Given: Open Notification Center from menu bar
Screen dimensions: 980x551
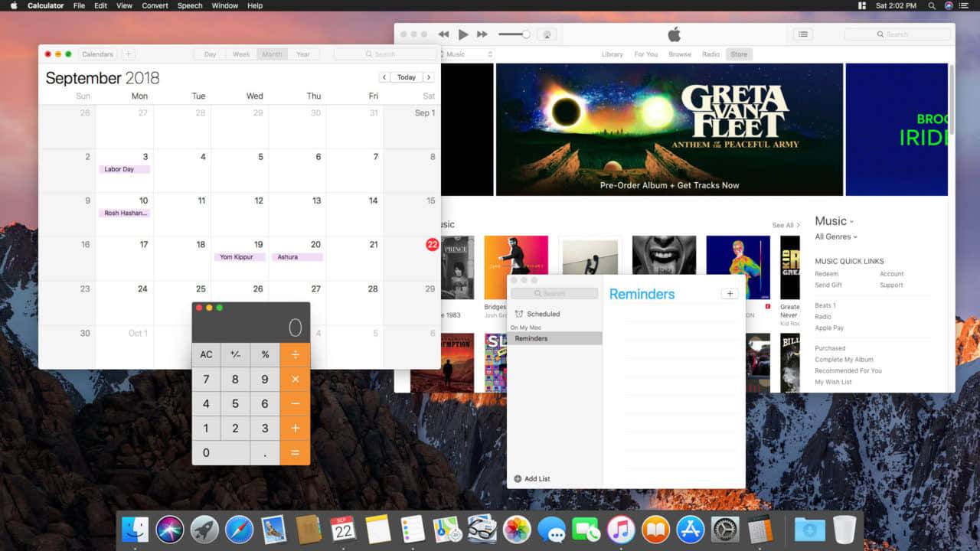Looking at the screenshot, I should [964, 5].
